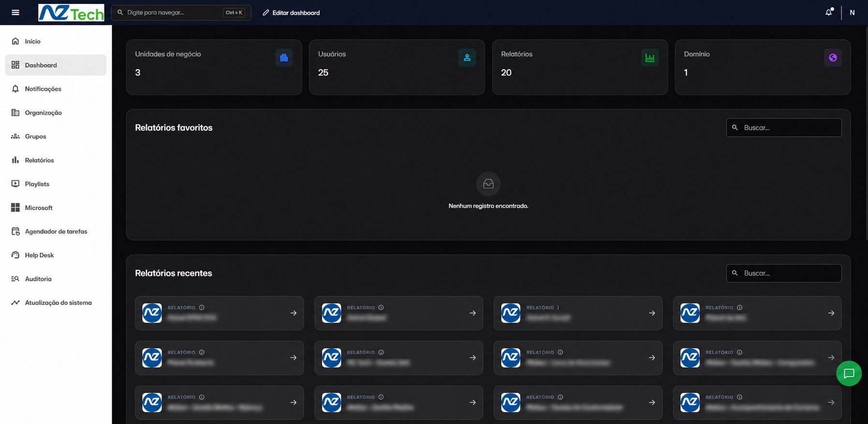This screenshot has height=424, width=868.
Task: Click the 'Relatórios recentes' heading
Action: point(174,273)
